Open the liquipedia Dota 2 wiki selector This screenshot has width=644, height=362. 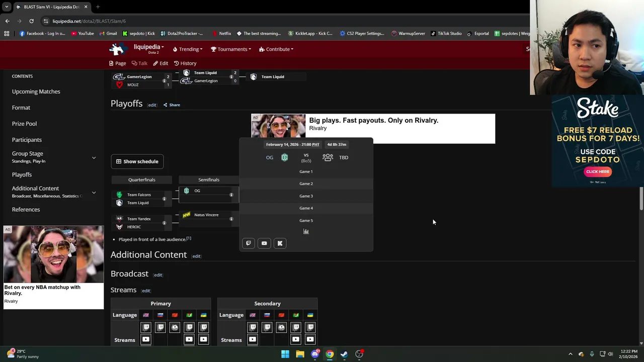[148, 49]
